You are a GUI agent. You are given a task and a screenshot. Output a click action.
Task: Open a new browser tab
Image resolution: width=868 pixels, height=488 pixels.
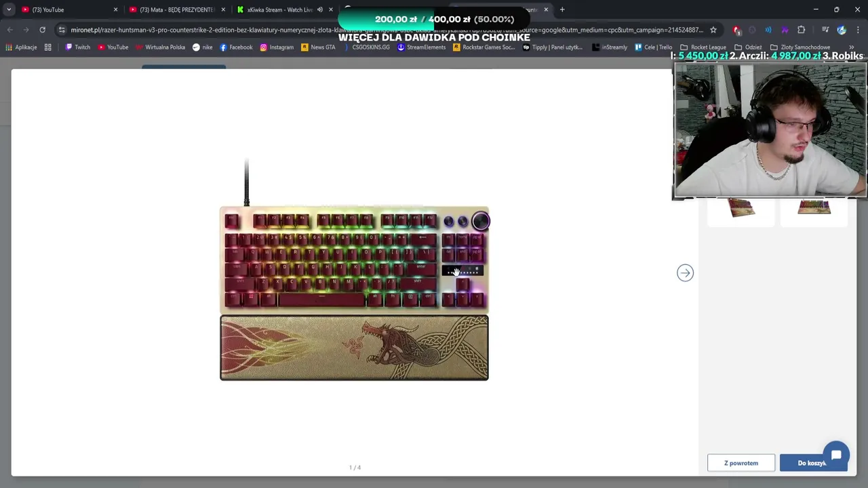click(x=562, y=9)
